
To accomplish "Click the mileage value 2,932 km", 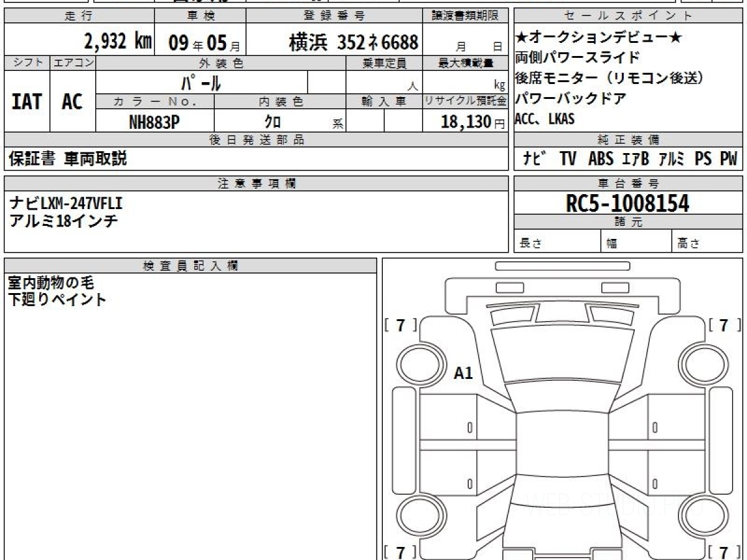I will (118, 42).
